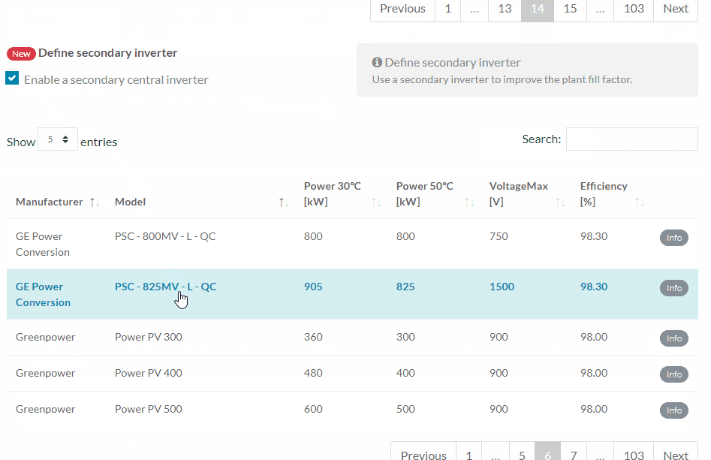This screenshot has height=460, width=711.
Task: Open the Show entries count dropdown
Action: tap(58, 139)
